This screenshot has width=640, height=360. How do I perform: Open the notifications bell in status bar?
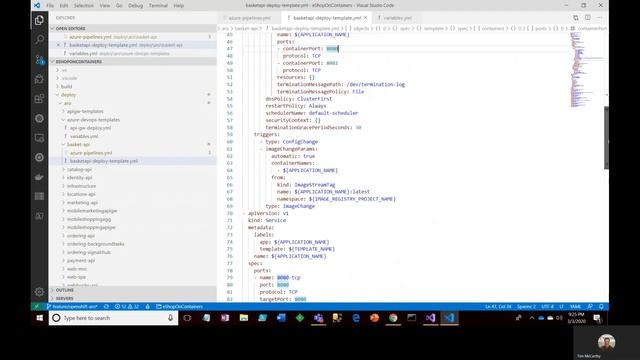(601, 307)
